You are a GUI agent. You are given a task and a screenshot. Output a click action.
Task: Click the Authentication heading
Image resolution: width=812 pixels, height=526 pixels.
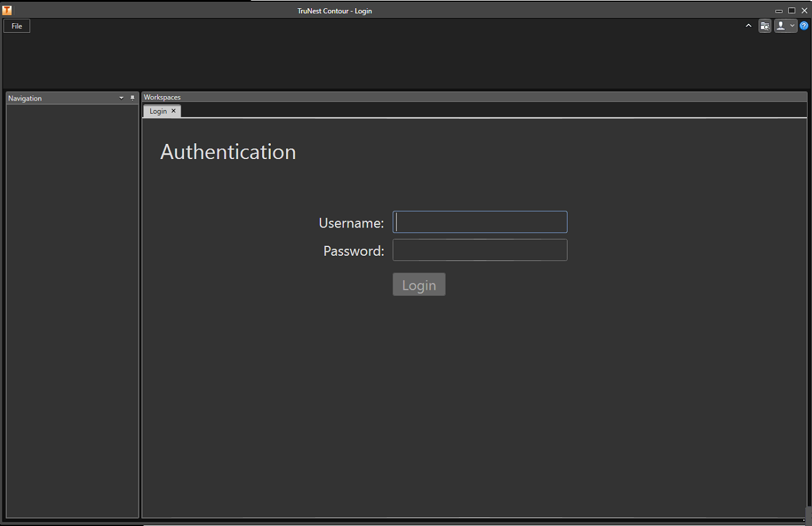pyautogui.click(x=228, y=152)
